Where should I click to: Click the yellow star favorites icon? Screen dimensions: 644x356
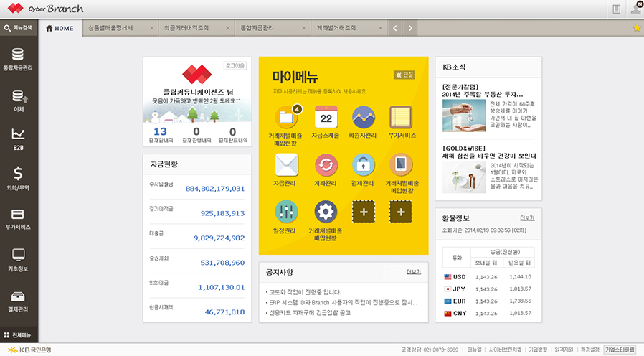pos(637,28)
